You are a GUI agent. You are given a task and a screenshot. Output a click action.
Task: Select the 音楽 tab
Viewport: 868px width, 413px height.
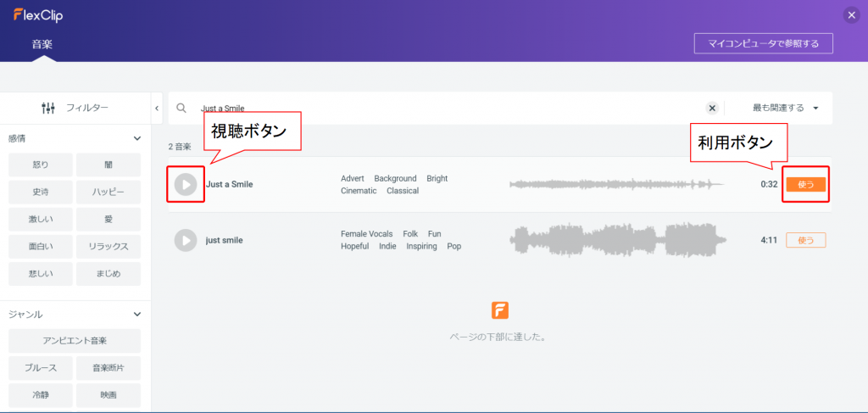point(42,44)
